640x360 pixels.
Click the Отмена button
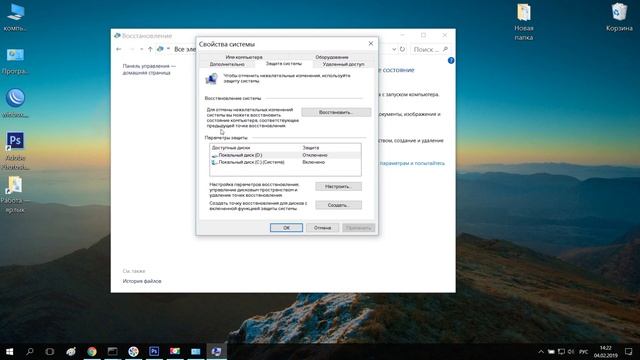point(322,228)
